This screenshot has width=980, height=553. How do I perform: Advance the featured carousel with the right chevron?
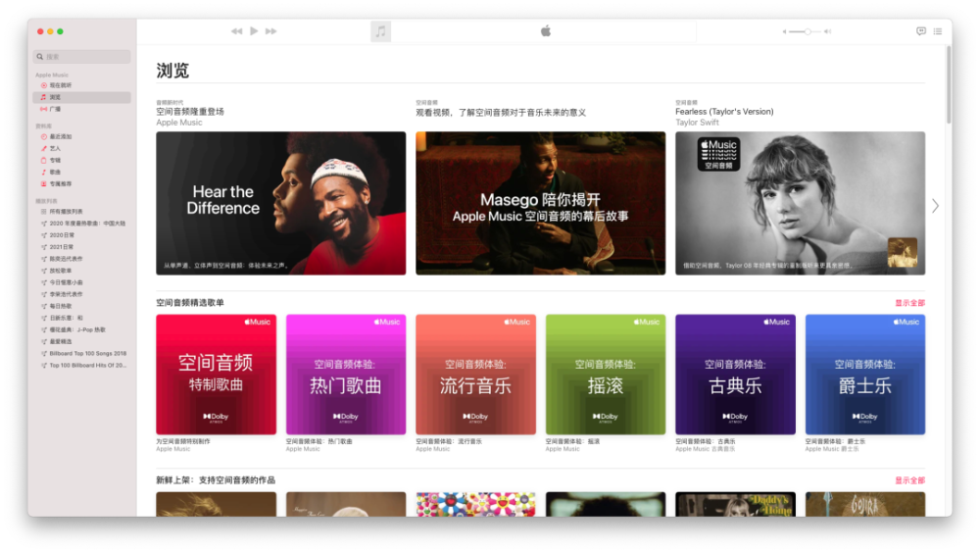(x=935, y=206)
